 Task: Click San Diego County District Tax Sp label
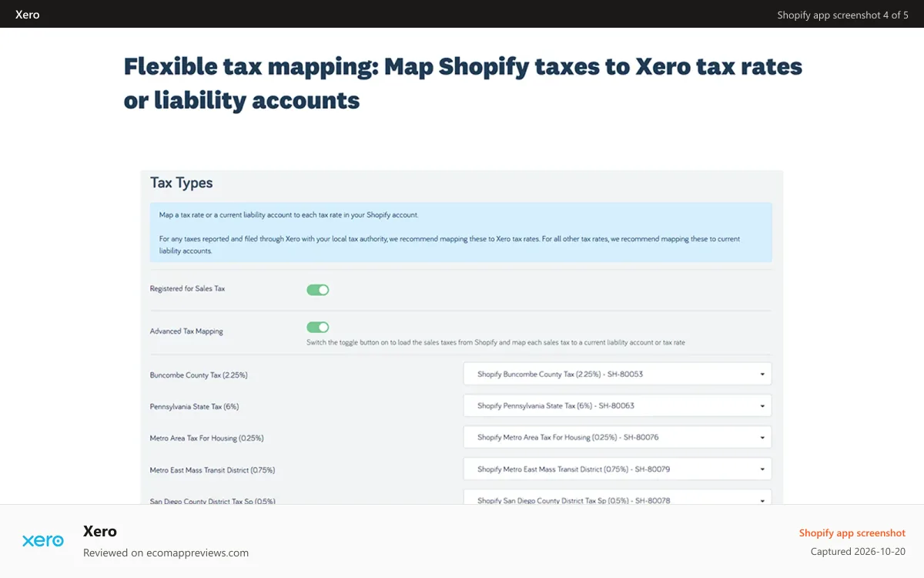(213, 501)
